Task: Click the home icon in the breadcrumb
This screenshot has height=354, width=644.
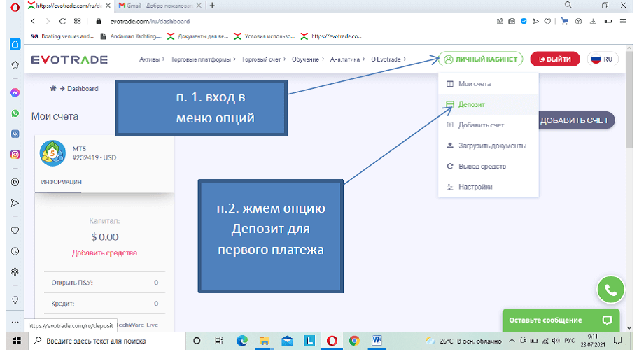Action: click(x=52, y=89)
